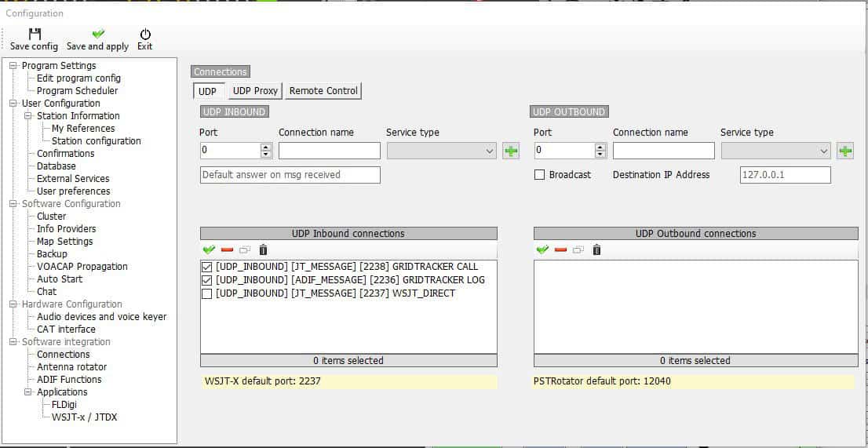
Task: Open the WSJT-x / JTDX settings item
Action: coord(84,417)
